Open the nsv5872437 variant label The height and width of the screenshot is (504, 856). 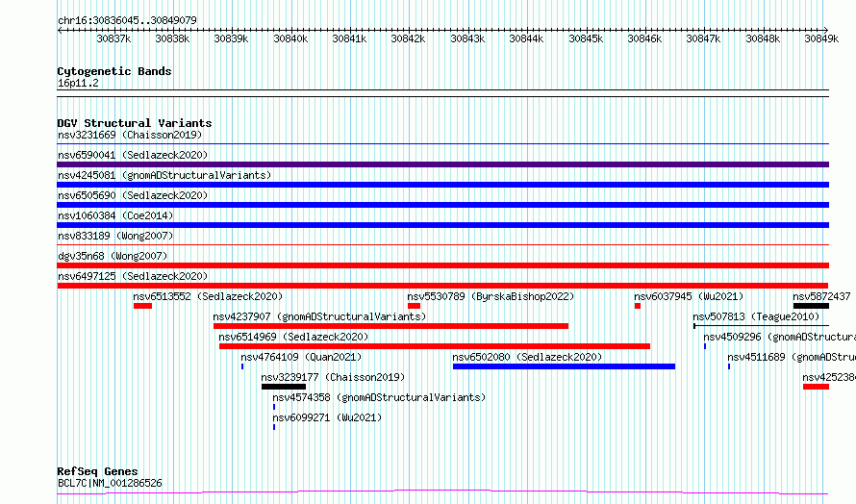pyautogui.click(x=821, y=296)
